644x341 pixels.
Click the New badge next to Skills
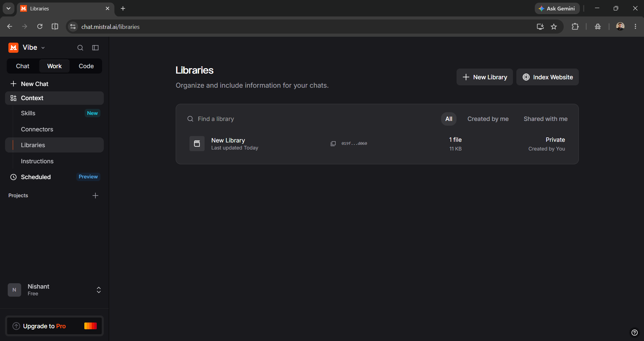[92, 113]
